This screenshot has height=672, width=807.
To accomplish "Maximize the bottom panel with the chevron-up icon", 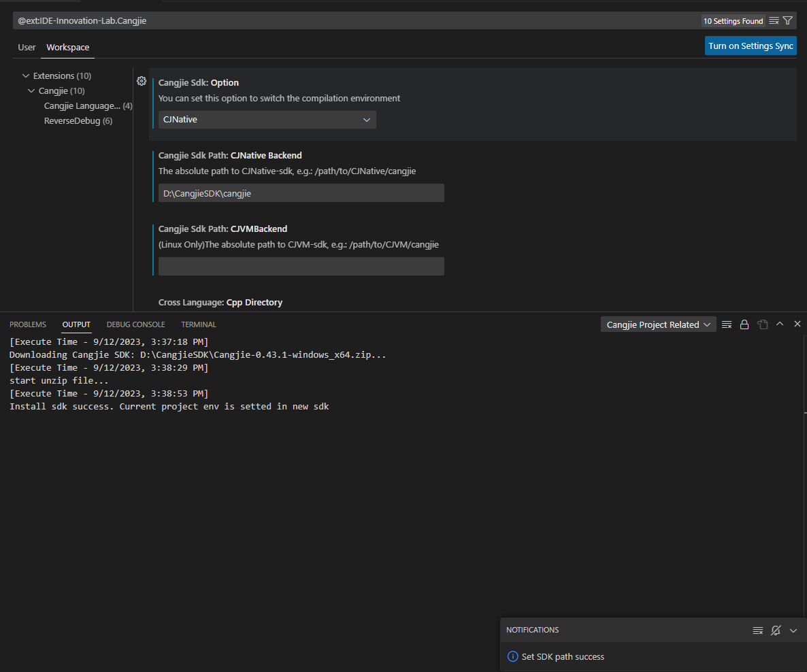I will 780,324.
